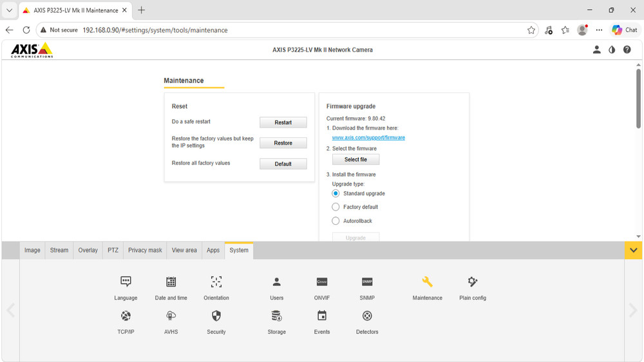
Task: Switch to the Apps tab
Action: pos(213,250)
